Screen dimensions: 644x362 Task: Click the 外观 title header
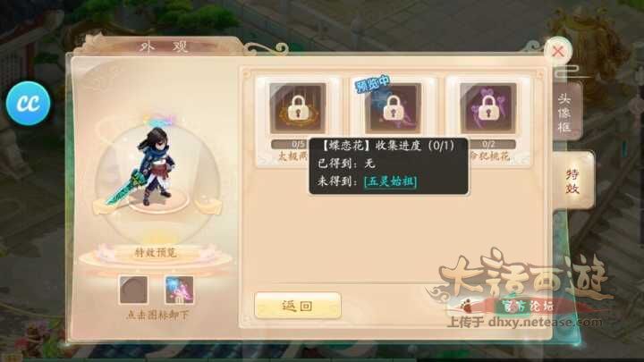(x=164, y=46)
